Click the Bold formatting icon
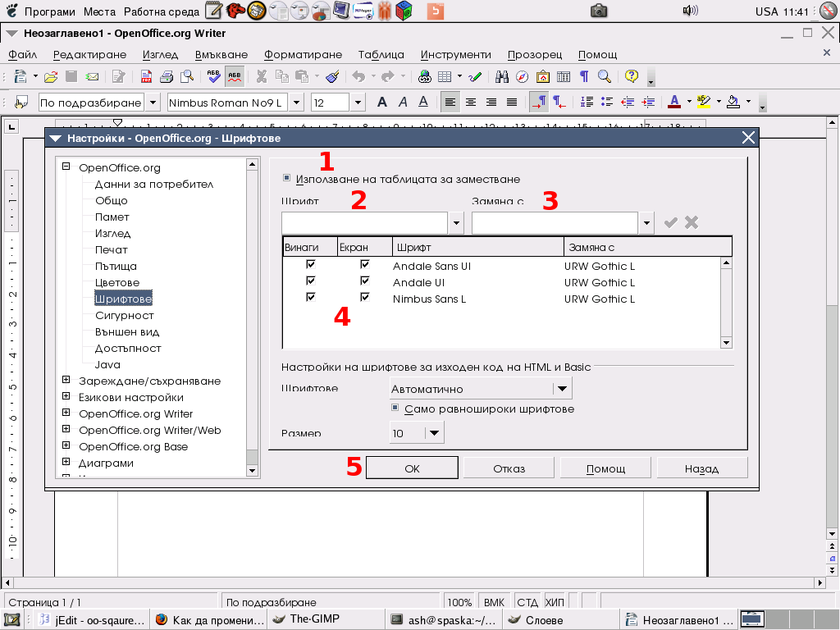 [x=381, y=103]
